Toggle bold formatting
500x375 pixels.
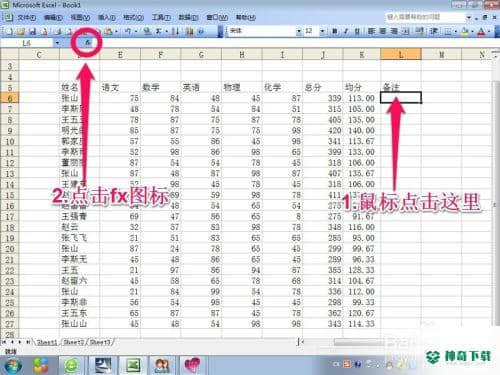[x=335, y=31]
